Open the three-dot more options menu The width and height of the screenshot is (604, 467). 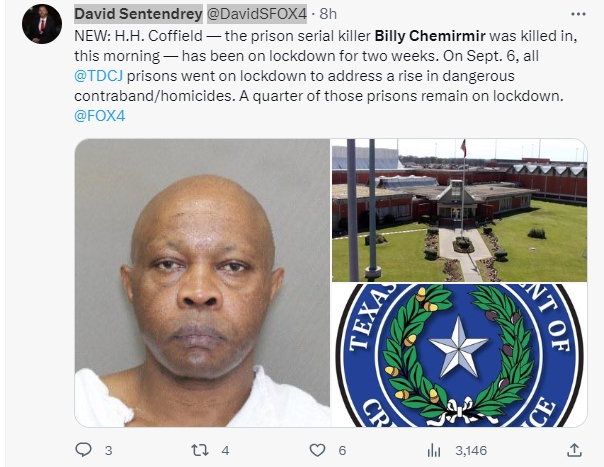point(578,14)
